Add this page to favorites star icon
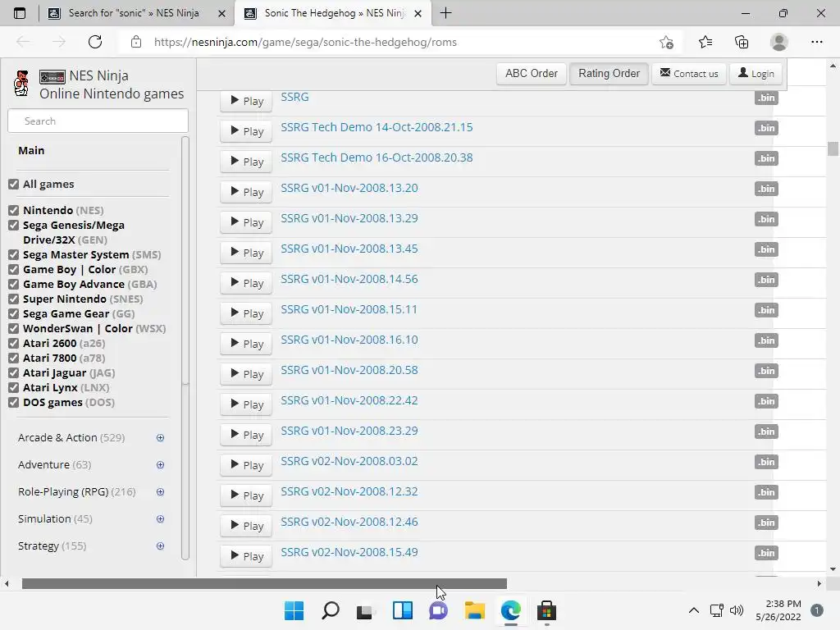Screen dimensions: 840x630 coord(666,42)
